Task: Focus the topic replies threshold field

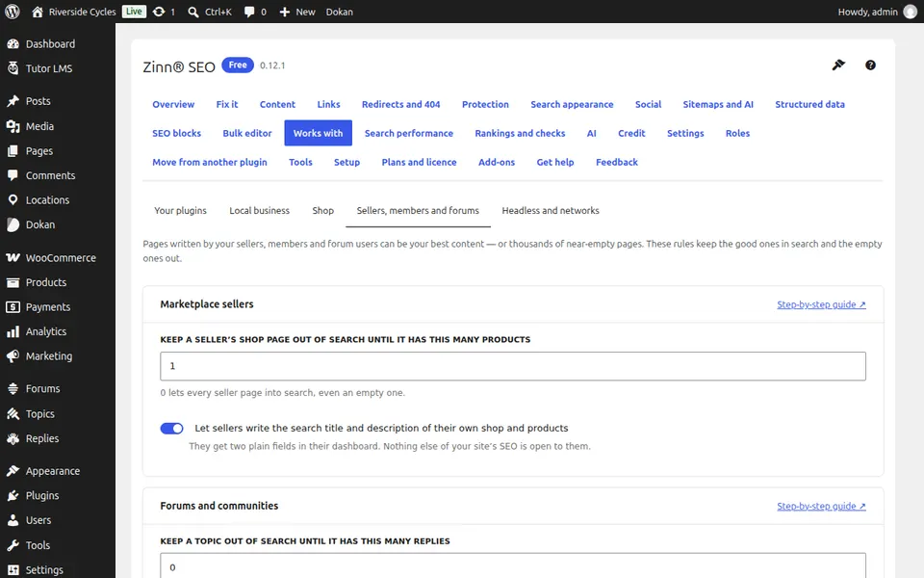Action: [x=513, y=565]
